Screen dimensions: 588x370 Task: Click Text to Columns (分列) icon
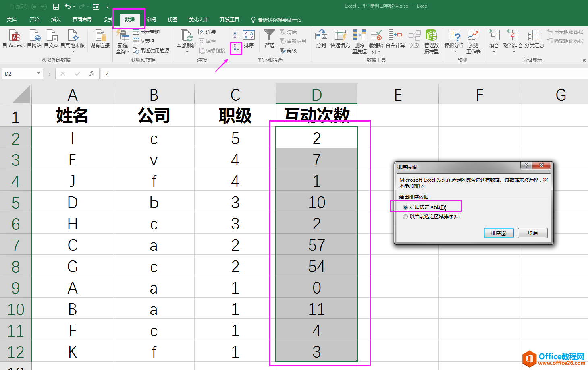coord(321,39)
